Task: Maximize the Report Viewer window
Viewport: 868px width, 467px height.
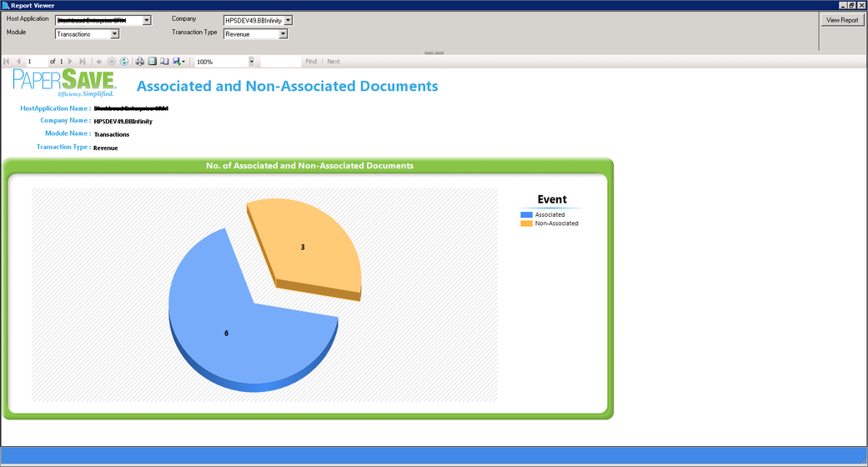Action: [852, 6]
